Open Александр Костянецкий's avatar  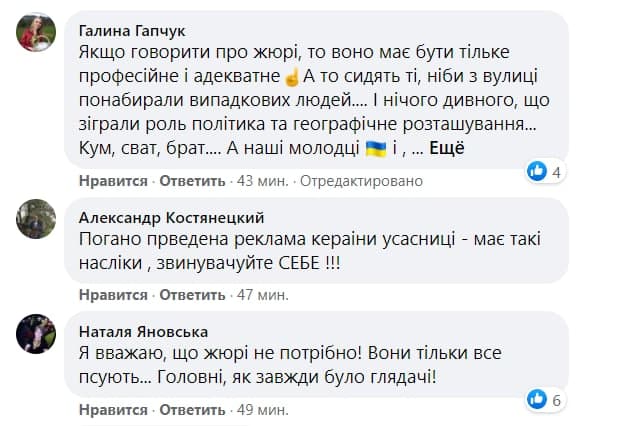tap(35, 217)
